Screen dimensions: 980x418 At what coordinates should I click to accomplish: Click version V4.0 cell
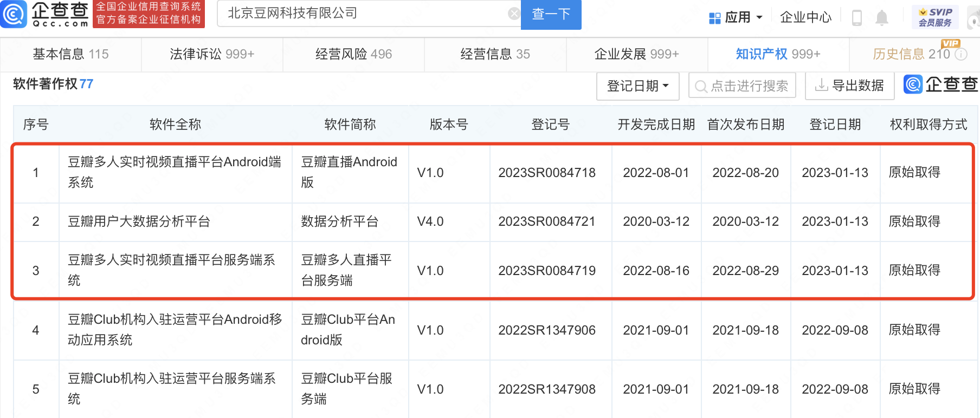coord(430,221)
